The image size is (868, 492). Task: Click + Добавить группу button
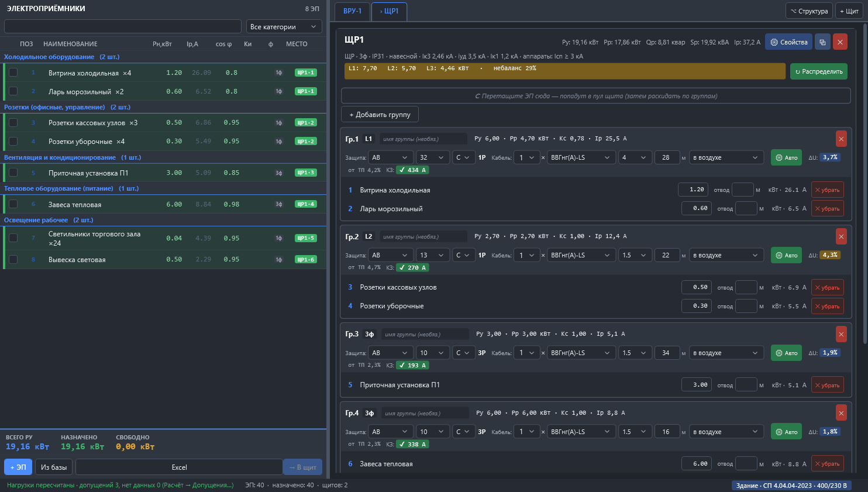[x=380, y=115]
